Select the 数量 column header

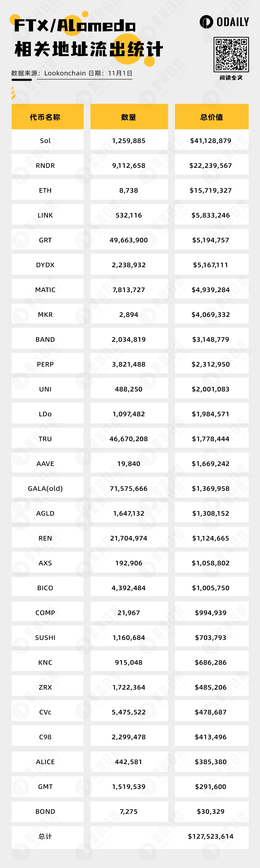(x=129, y=117)
